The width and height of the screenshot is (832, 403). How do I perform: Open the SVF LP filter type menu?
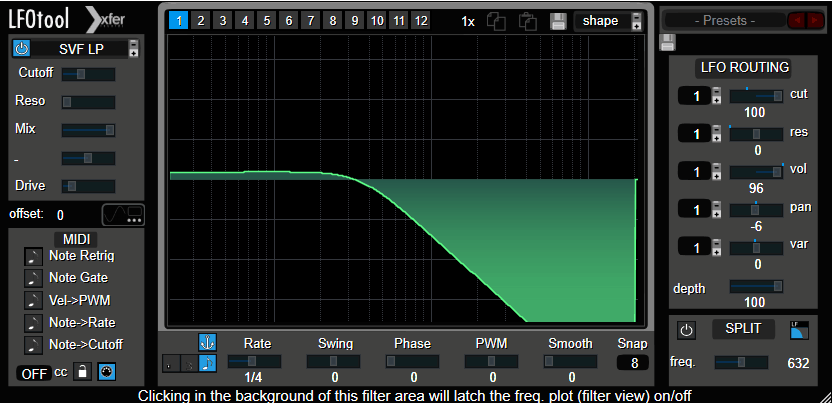(x=81, y=49)
